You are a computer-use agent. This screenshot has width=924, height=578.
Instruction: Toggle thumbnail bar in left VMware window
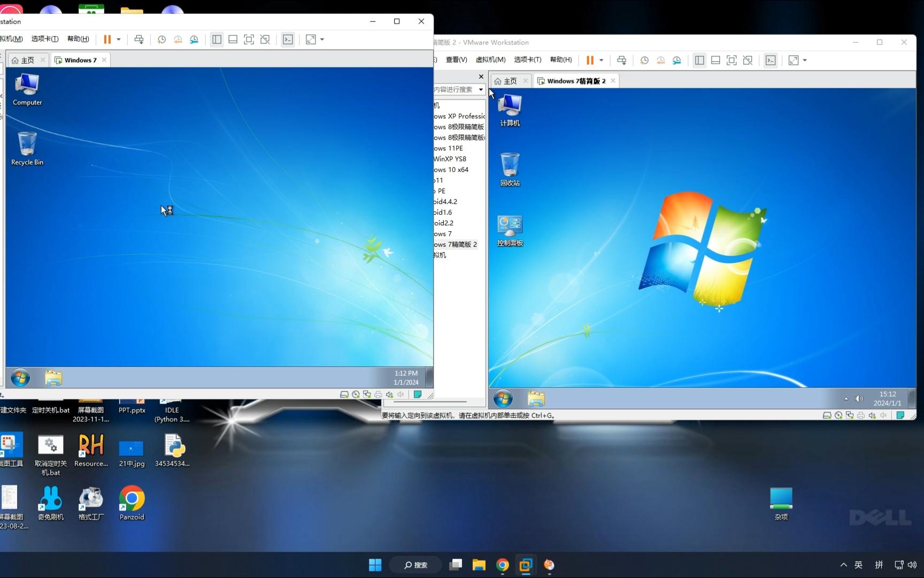pos(233,39)
